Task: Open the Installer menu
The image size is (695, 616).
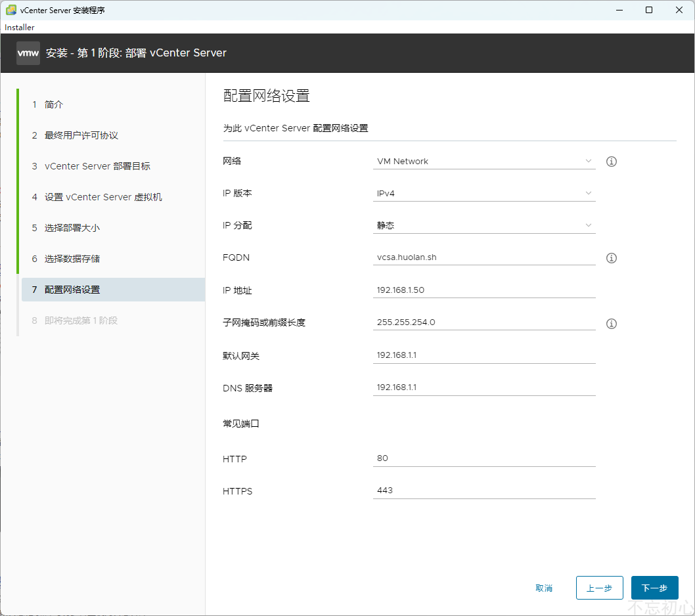Action: (x=20, y=28)
